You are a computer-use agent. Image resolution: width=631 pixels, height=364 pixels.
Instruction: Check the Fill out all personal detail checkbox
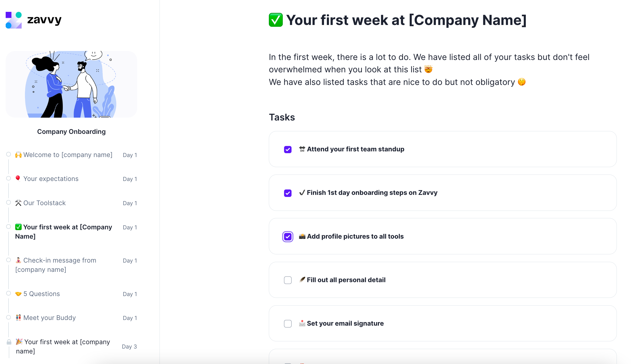[288, 280]
